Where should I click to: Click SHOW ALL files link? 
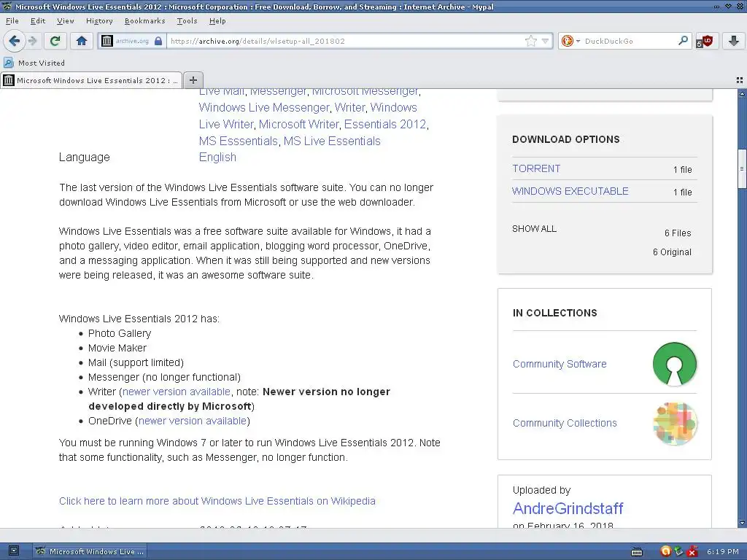click(x=534, y=228)
